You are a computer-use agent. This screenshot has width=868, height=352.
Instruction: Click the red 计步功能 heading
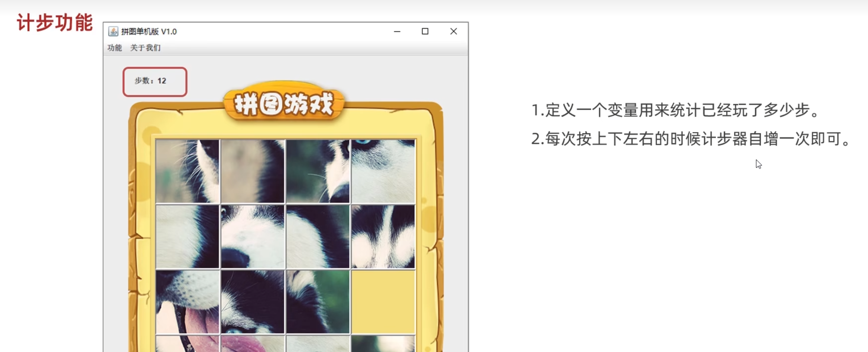pos(55,23)
